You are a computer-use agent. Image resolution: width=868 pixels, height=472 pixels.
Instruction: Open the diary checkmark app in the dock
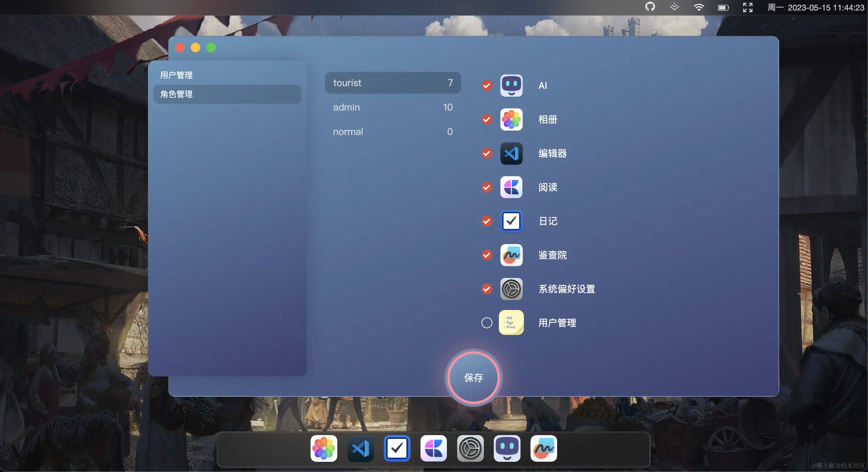[397, 448]
